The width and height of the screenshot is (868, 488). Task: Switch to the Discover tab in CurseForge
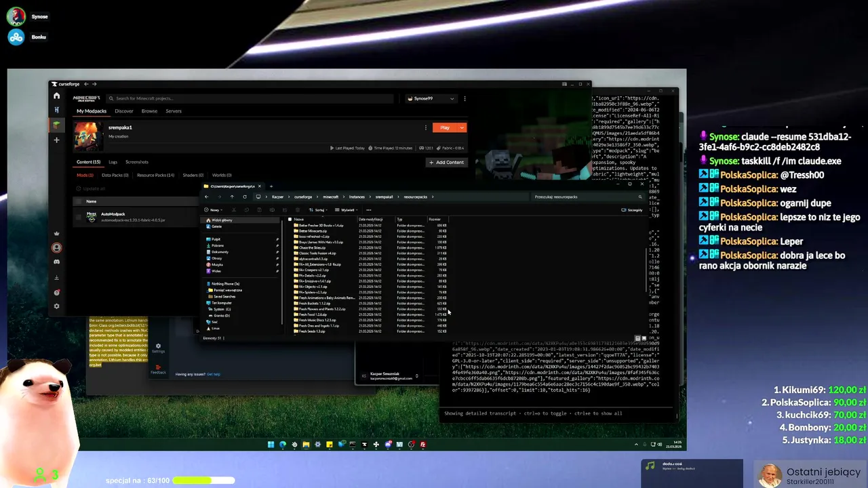click(124, 111)
